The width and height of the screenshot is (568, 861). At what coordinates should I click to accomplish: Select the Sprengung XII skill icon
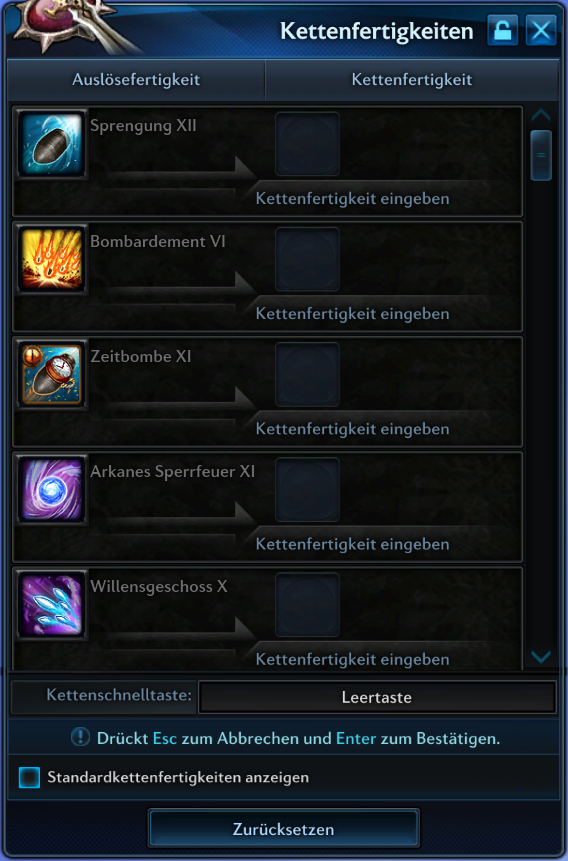pos(52,144)
